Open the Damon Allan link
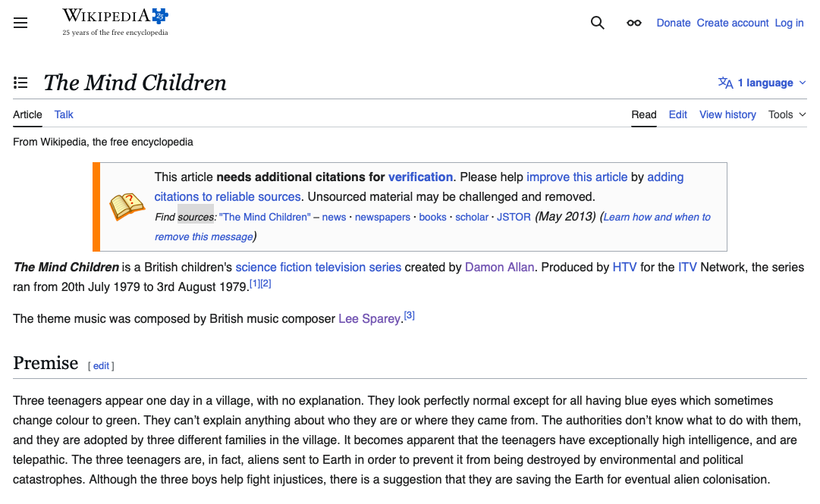The image size is (820, 504). point(499,268)
